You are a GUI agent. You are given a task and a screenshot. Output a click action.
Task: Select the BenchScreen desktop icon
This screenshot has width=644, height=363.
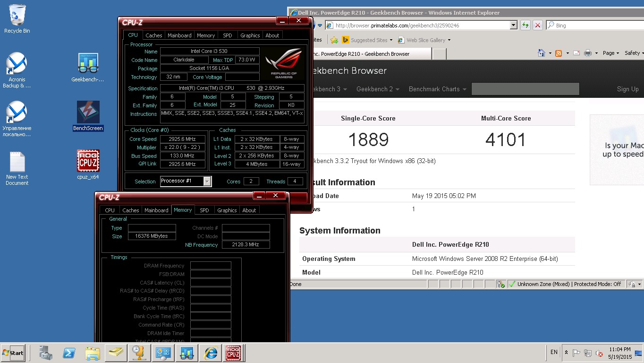[x=88, y=116]
